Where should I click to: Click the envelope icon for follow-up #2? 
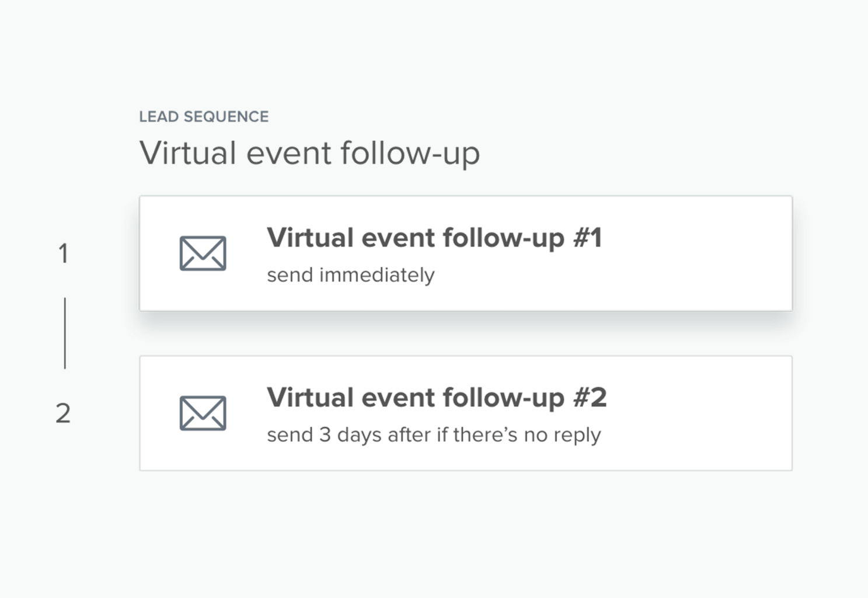[203, 413]
